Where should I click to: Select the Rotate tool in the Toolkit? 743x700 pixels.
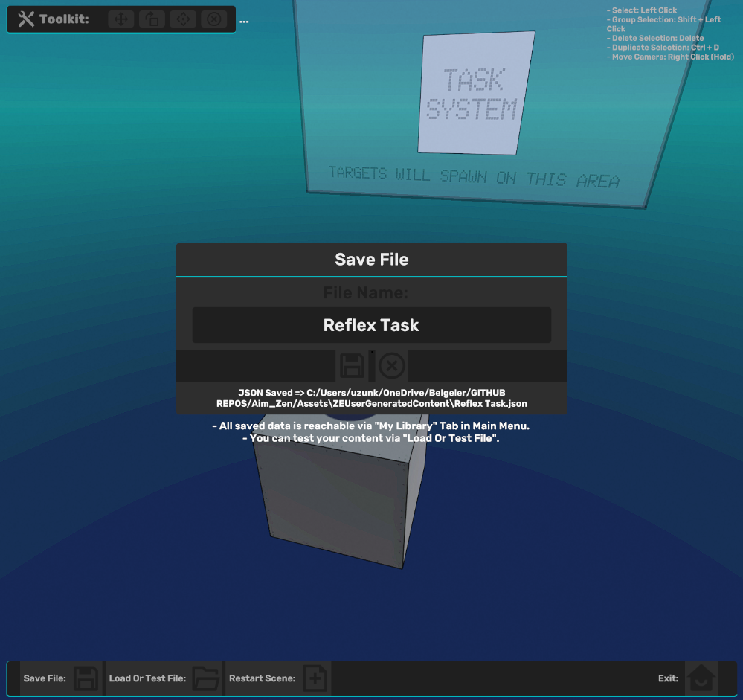152,19
